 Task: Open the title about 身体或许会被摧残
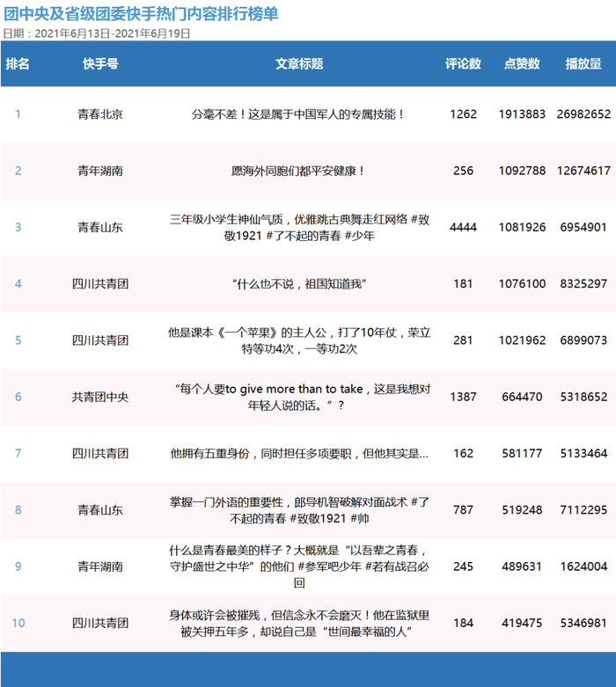[299, 623]
